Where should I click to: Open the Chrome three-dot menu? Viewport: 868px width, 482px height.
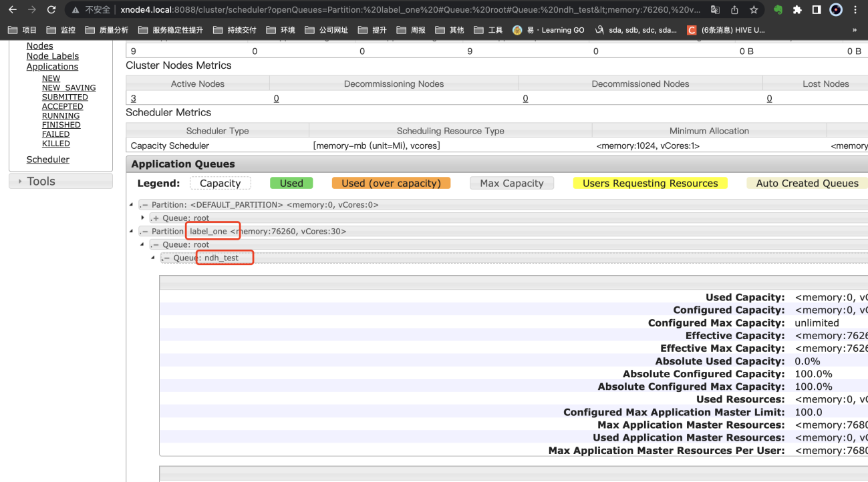[x=855, y=10]
